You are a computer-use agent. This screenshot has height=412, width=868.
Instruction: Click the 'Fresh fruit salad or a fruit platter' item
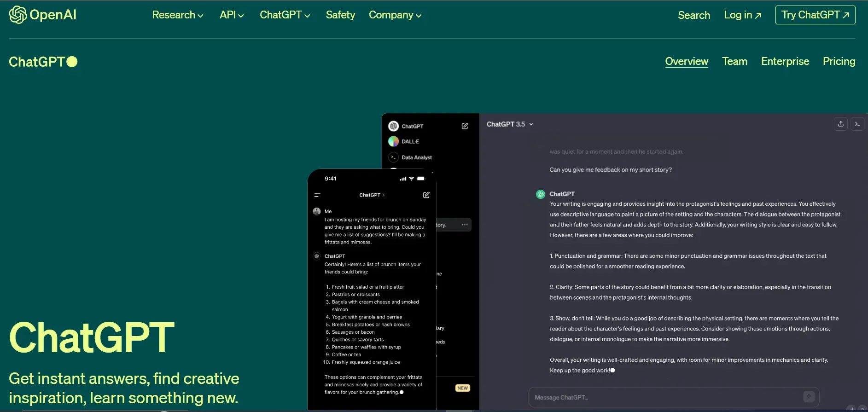point(368,287)
